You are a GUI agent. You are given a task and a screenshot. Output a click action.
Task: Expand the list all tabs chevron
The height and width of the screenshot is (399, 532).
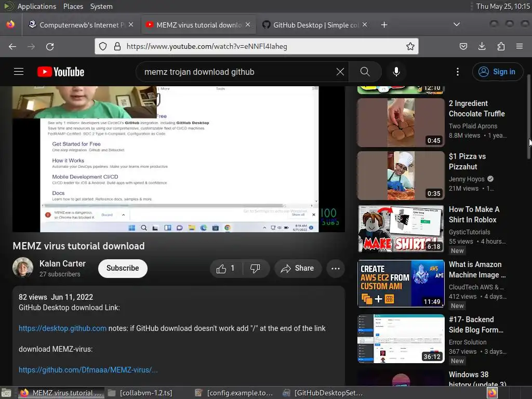[x=457, y=24]
